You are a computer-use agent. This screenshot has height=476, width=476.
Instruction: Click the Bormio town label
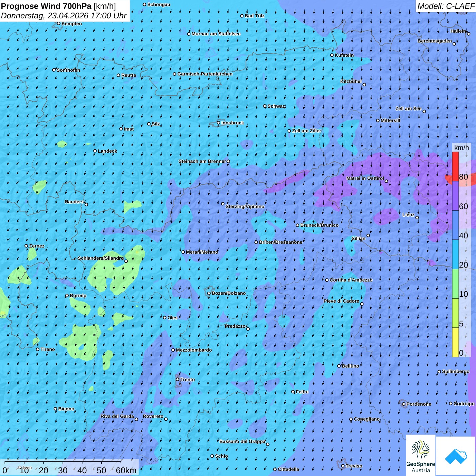pos(78,295)
